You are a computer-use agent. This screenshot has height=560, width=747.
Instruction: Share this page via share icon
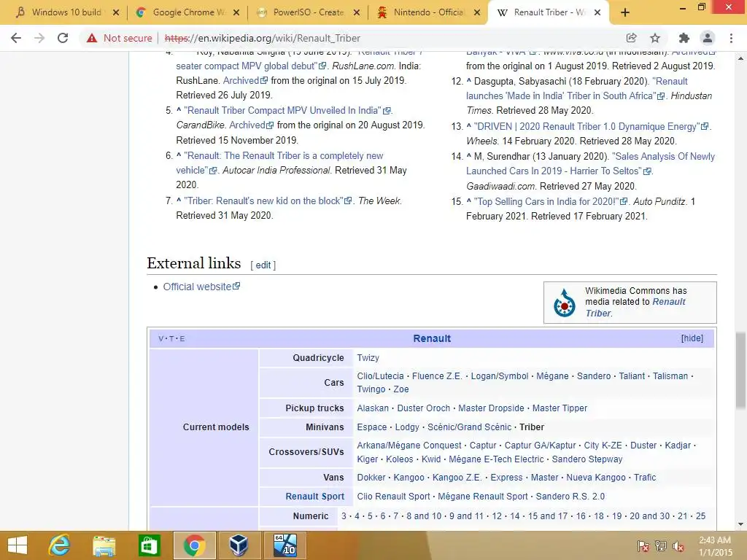[x=632, y=38]
